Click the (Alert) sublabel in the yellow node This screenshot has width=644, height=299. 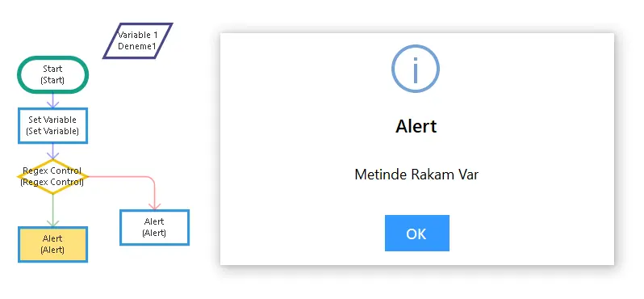coord(52,250)
